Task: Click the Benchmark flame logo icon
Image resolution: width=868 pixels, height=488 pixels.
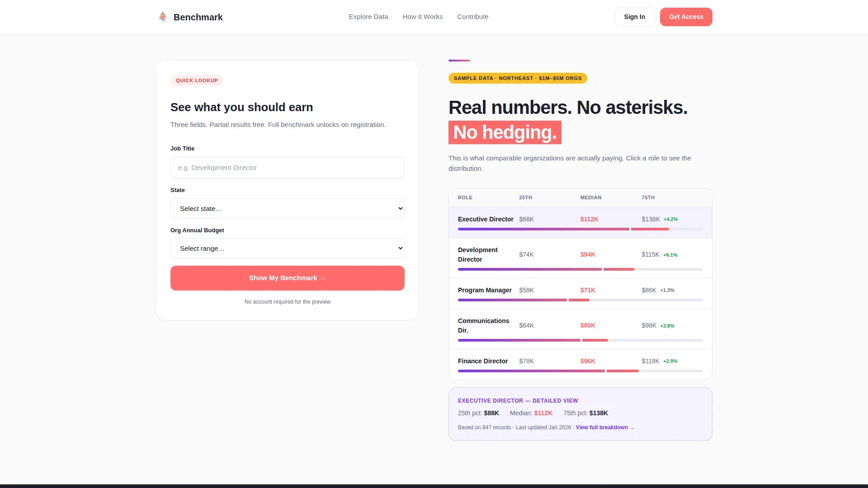Action: 163,17
